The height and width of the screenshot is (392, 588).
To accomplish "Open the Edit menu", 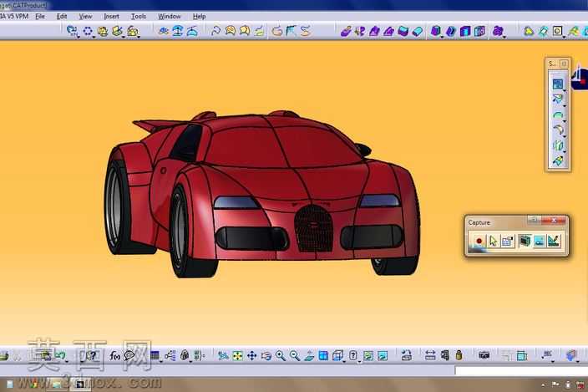I will [x=62, y=17].
